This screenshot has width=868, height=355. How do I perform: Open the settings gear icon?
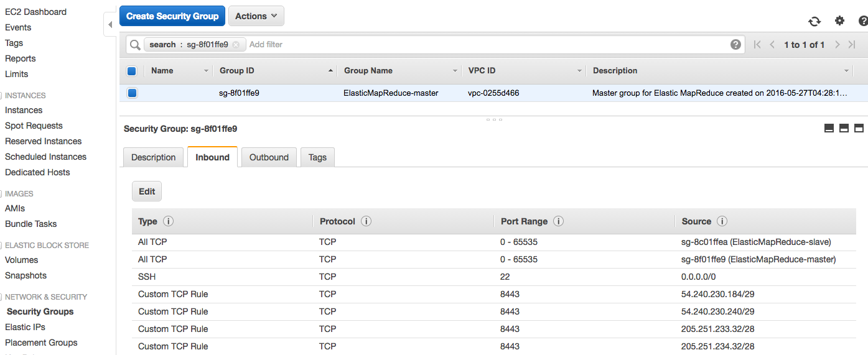tap(839, 21)
